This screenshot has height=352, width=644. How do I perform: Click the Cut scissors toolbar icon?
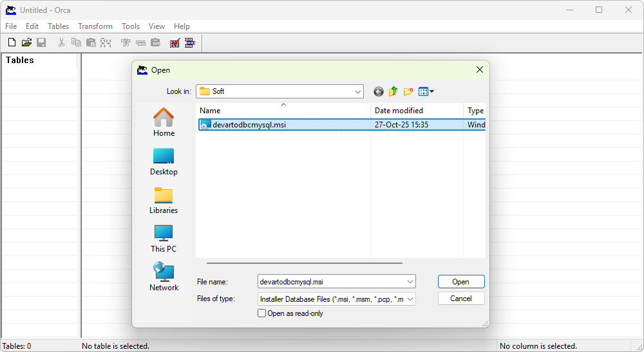61,42
